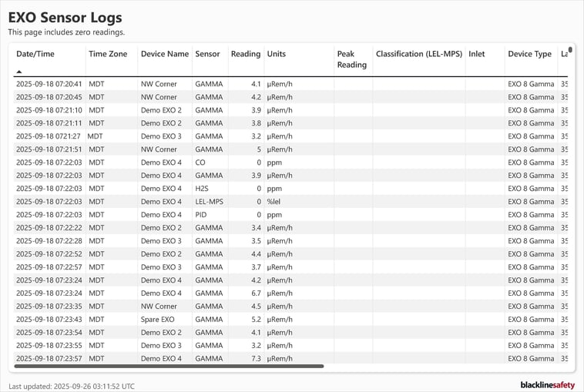Click the Blackline Safety logo
Viewport: 584px width, 392px height.
pos(547,385)
